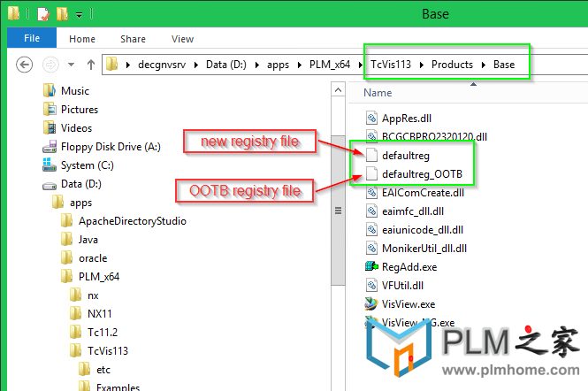Select the BCGCBPRO2320120.dll file
The image size is (588, 391).
434,136
